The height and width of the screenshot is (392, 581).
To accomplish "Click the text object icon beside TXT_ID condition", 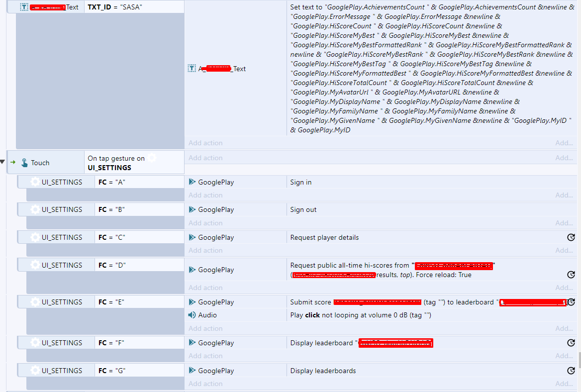I will tap(24, 7).
